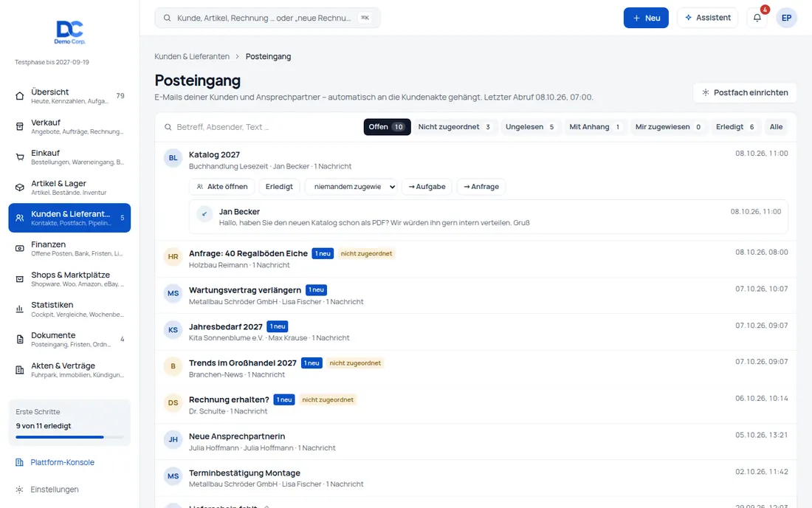Click the box icon beside Artikel & Lager

(x=20, y=188)
